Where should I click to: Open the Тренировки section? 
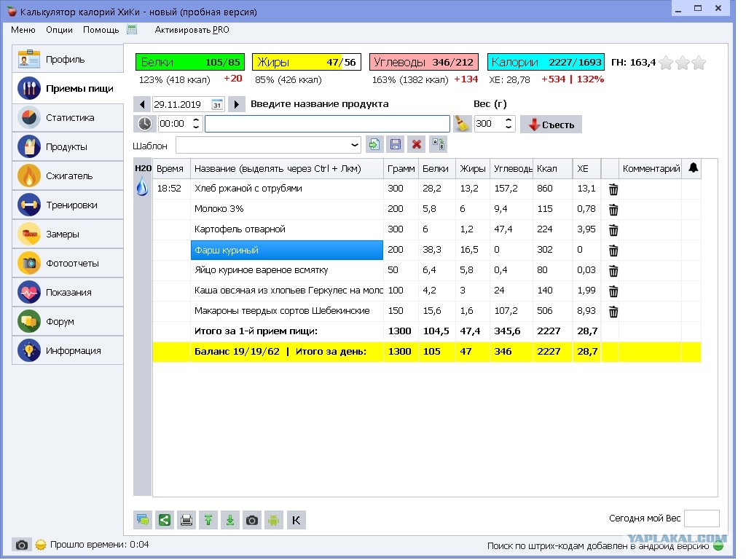[68, 205]
